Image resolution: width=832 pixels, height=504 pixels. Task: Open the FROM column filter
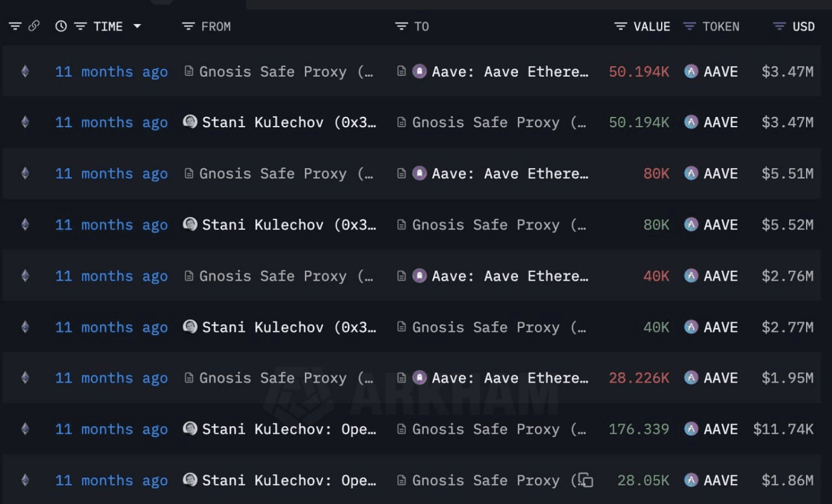(x=188, y=26)
